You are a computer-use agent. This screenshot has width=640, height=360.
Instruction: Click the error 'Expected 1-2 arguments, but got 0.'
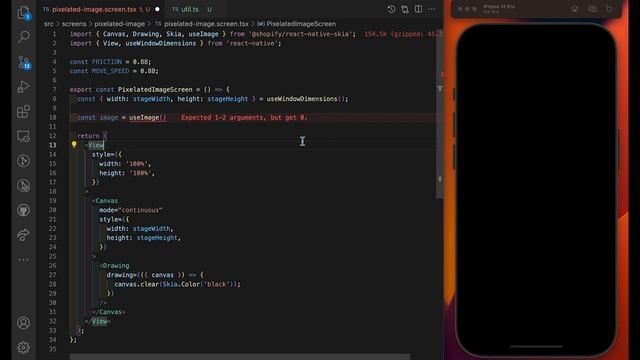pos(244,118)
